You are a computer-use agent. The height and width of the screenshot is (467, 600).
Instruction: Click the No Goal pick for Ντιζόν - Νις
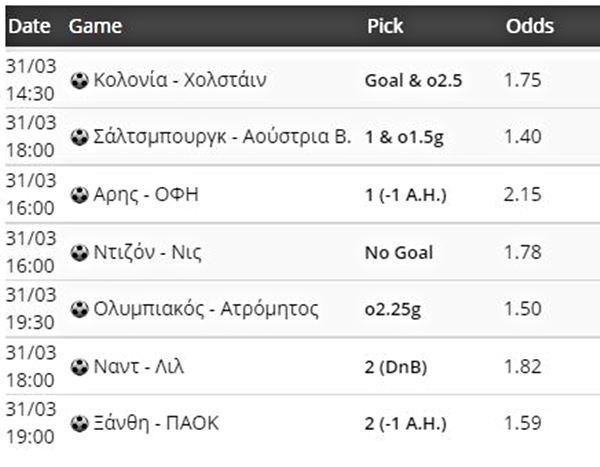[x=399, y=253]
